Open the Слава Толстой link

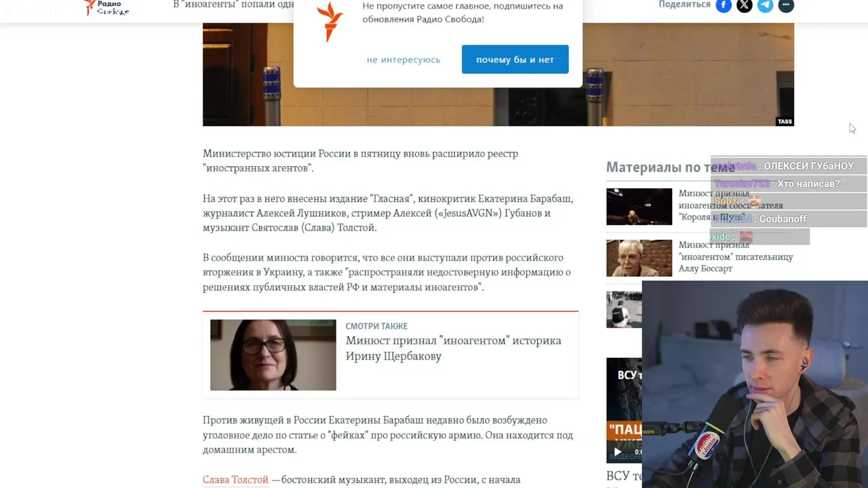tap(235, 480)
